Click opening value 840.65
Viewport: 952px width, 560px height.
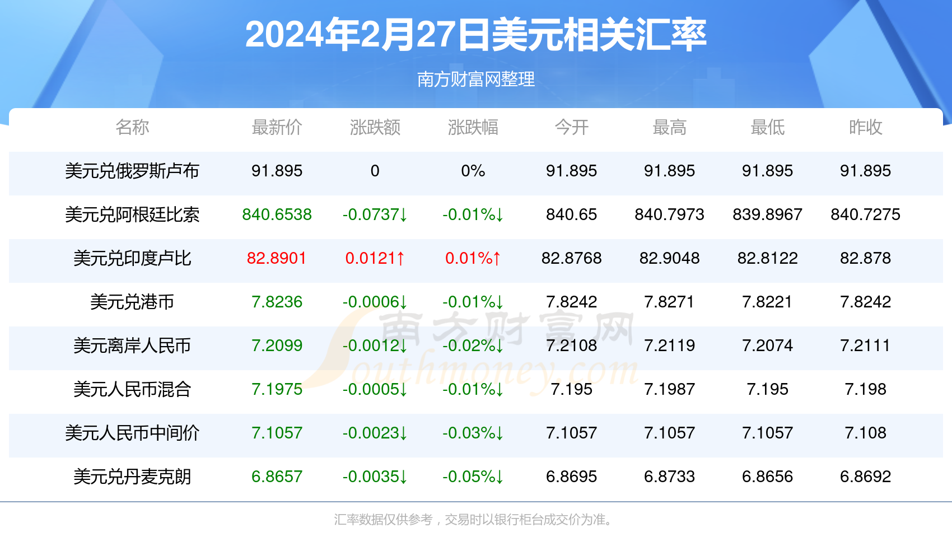(x=571, y=214)
